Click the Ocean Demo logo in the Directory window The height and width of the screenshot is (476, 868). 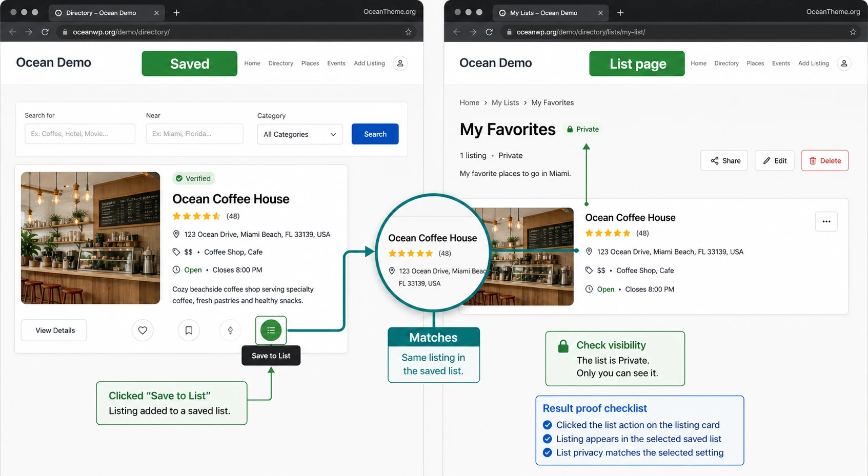pyautogui.click(x=54, y=63)
